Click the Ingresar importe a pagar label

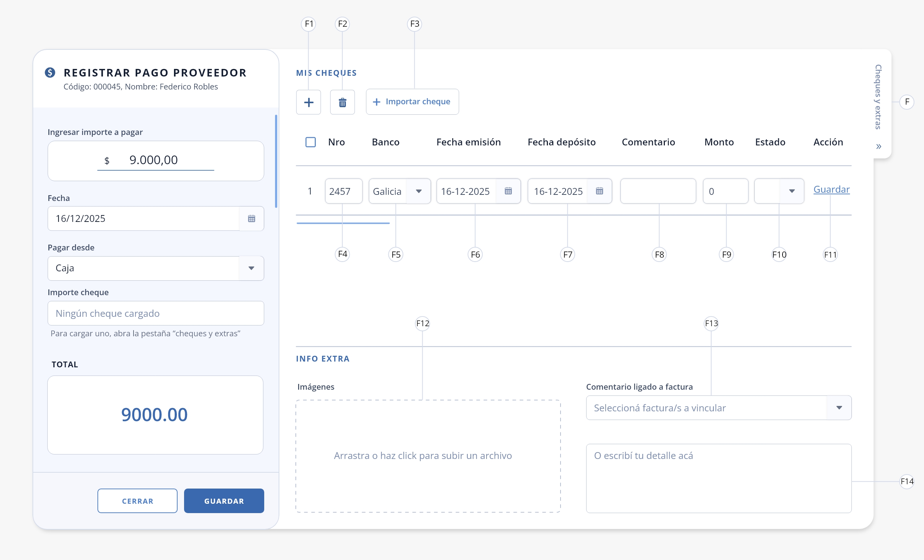95,132
